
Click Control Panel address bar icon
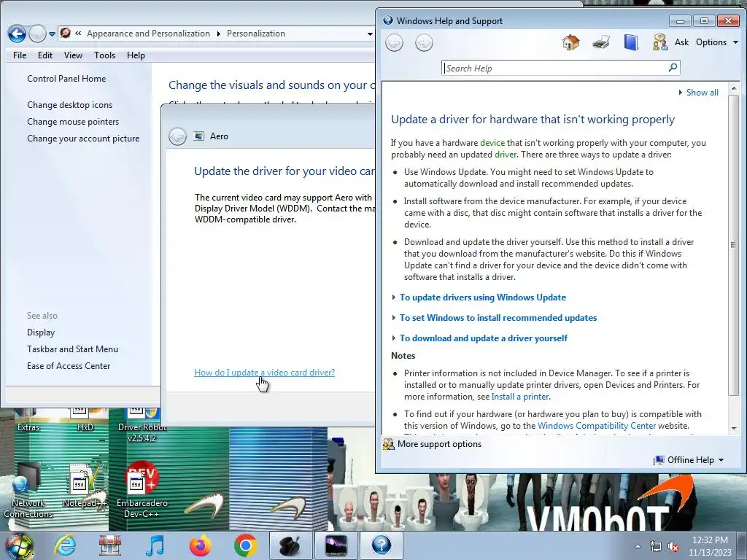coord(66,33)
